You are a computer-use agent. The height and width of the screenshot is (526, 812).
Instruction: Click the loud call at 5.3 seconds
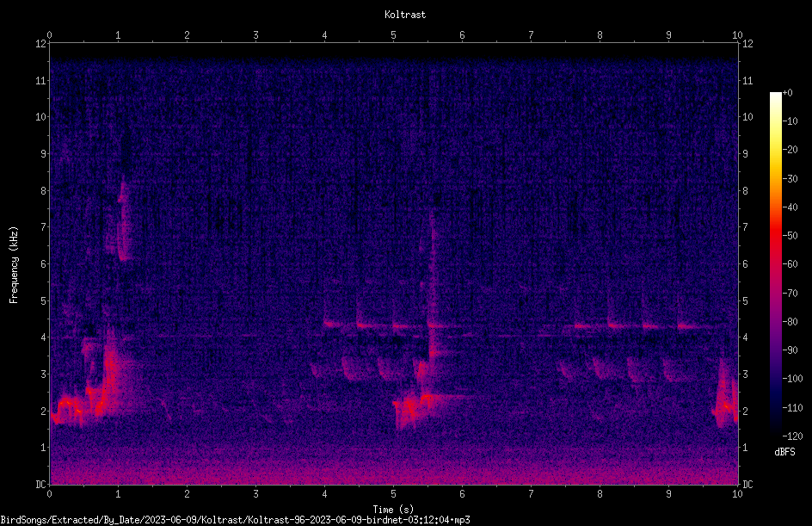click(412, 407)
